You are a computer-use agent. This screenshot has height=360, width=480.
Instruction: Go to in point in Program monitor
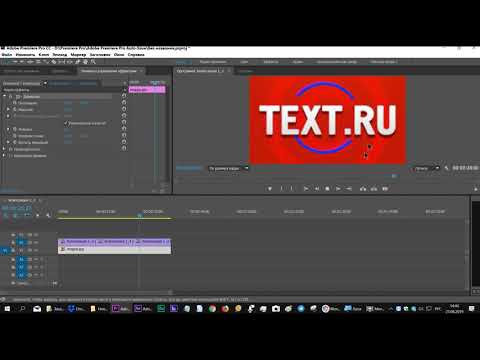(x=306, y=189)
